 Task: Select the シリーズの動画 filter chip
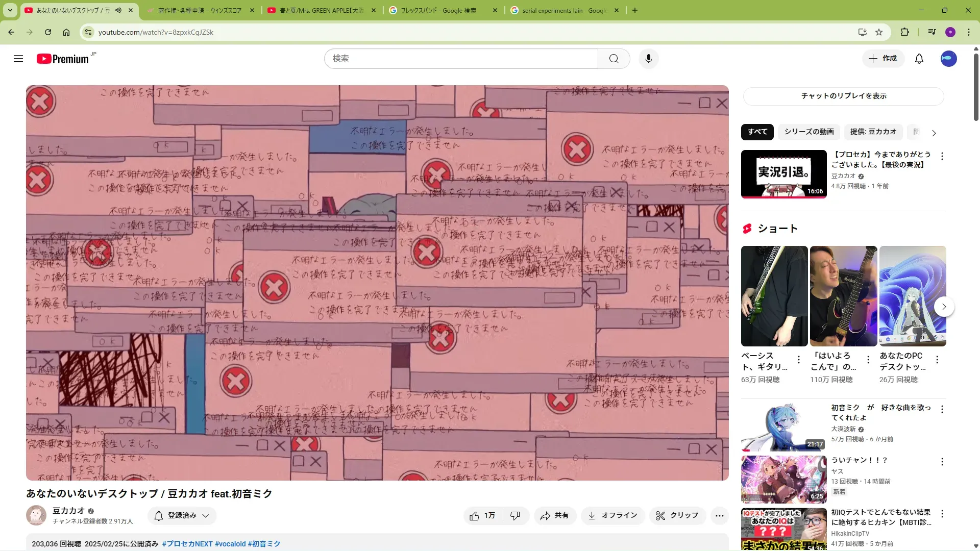tap(808, 132)
